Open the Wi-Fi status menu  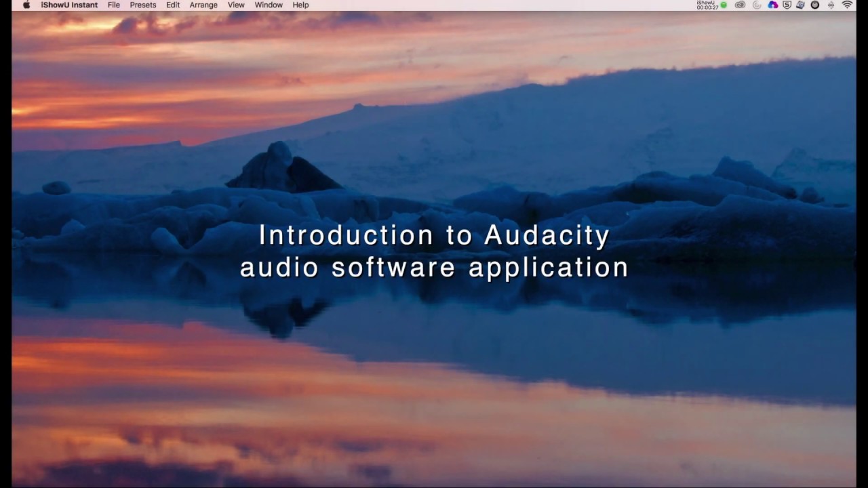tap(847, 5)
